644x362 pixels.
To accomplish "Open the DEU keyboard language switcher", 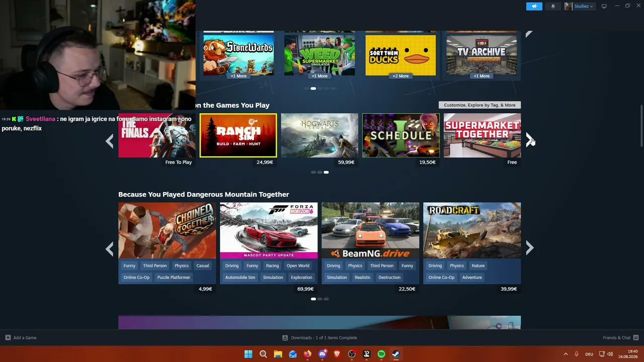I will [589, 354].
